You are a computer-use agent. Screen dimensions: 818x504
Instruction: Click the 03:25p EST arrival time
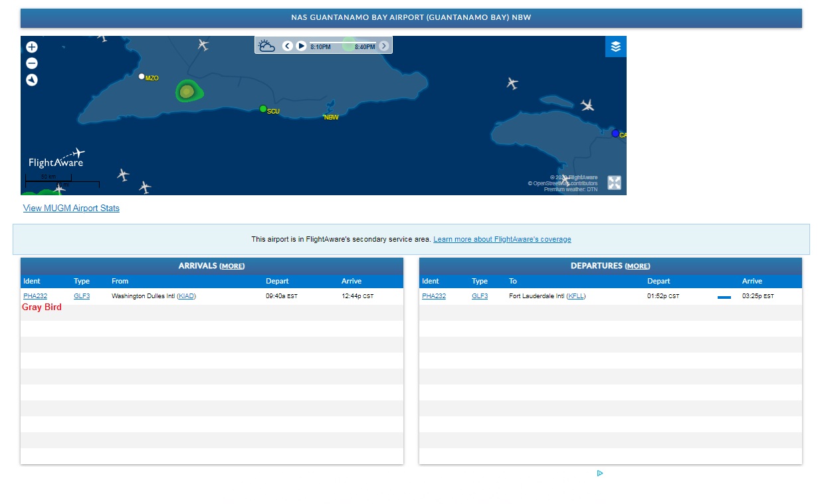point(758,296)
